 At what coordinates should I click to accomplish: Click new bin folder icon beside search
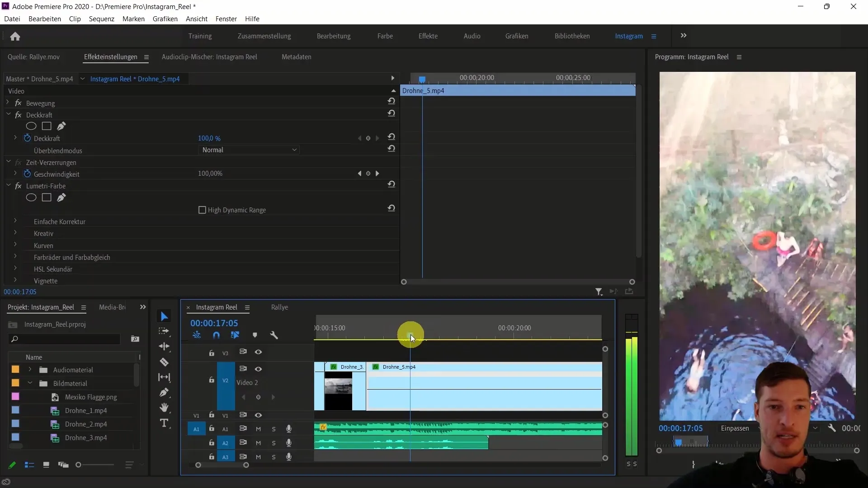(135, 339)
